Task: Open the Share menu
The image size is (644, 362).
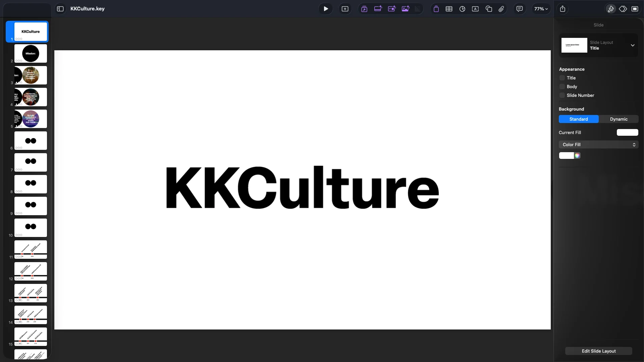Action: pyautogui.click(x=562, y=9)
